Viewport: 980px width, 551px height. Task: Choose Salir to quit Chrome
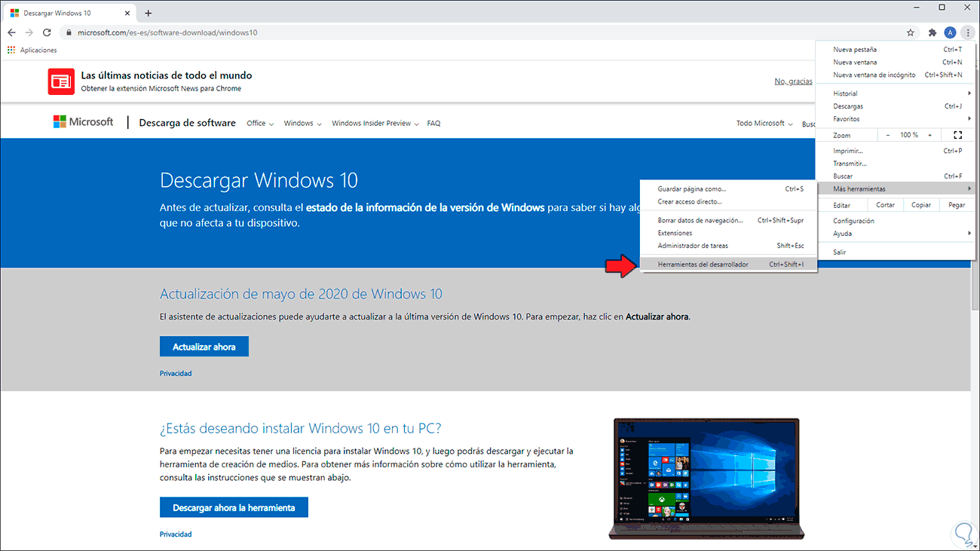[896, 253]
